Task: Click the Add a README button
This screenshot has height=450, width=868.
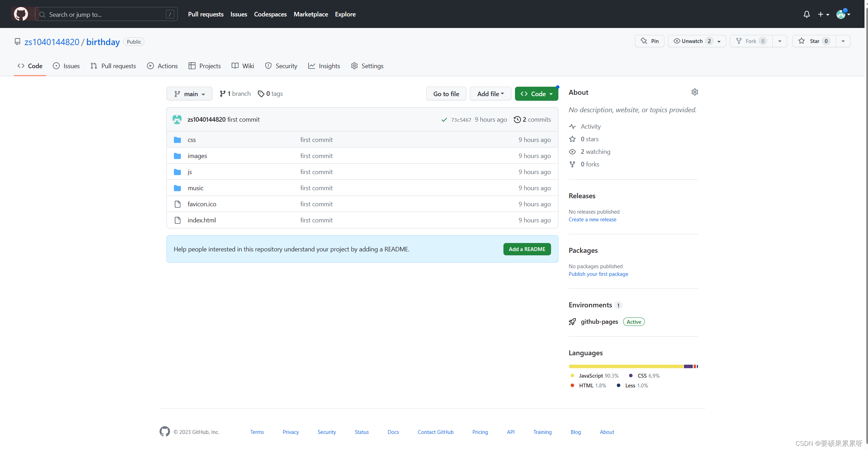Action: 527,249
